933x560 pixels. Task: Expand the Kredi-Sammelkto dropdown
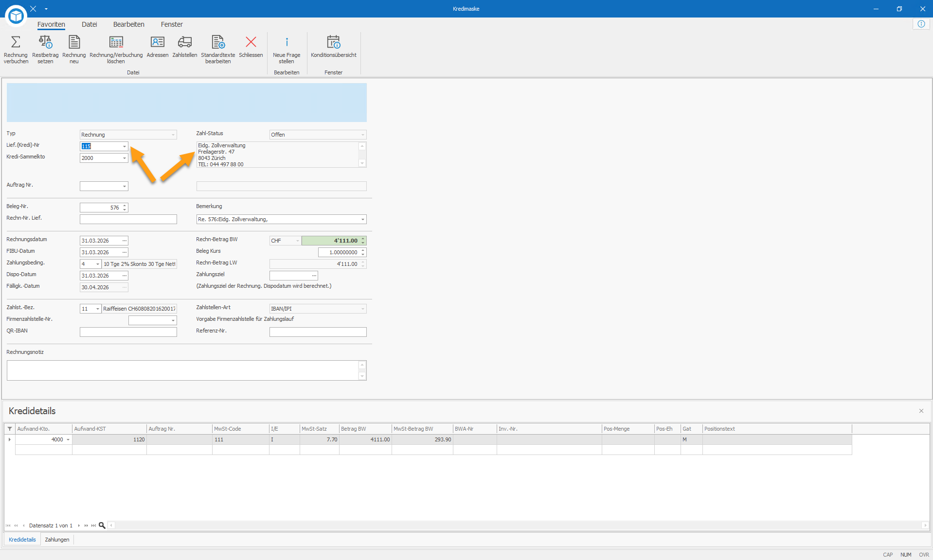coord(124,158)
